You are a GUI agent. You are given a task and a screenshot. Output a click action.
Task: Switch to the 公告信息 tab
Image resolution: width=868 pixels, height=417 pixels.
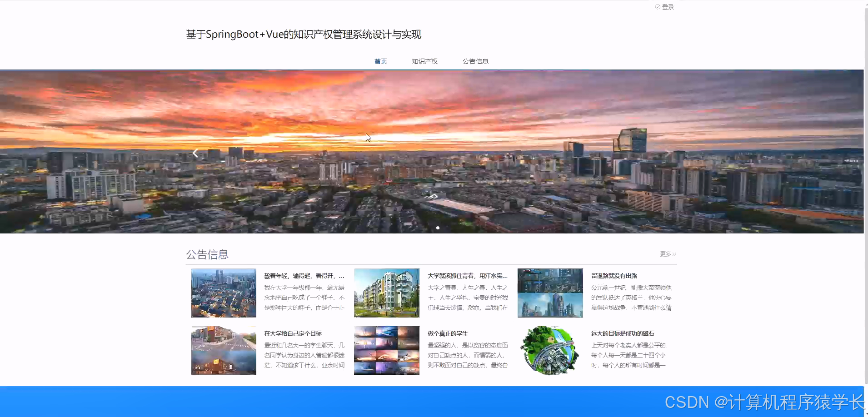click(475, 61)
